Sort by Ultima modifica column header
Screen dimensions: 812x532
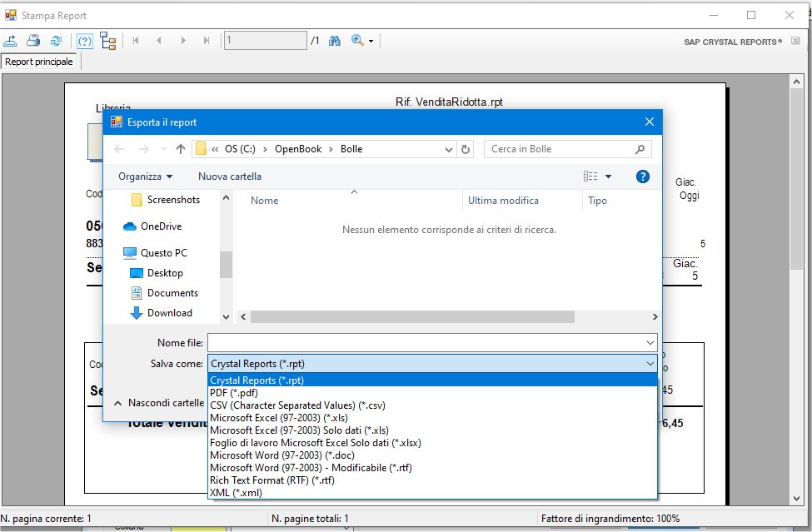[503, 201]
